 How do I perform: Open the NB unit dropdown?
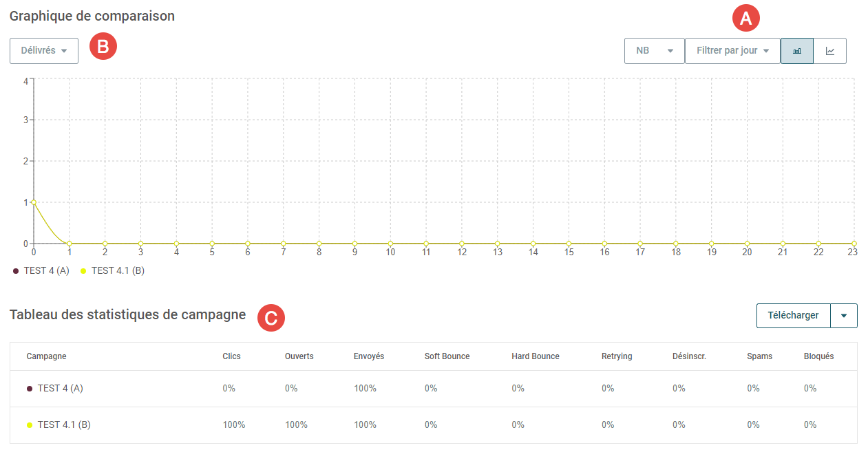(x=654, y=51)
